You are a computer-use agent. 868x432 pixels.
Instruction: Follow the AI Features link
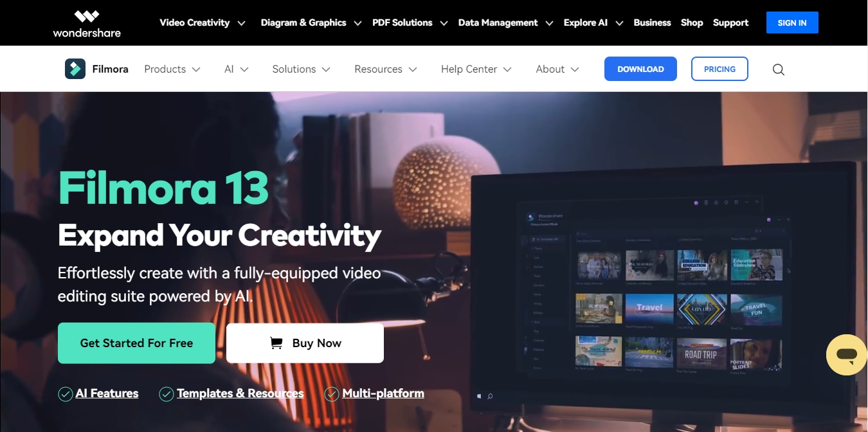107,393
